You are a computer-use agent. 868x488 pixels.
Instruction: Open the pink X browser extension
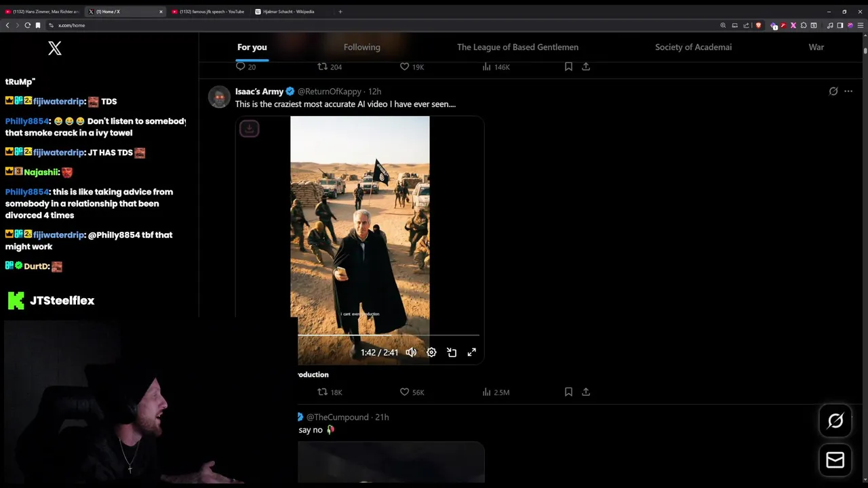[793, 25]
